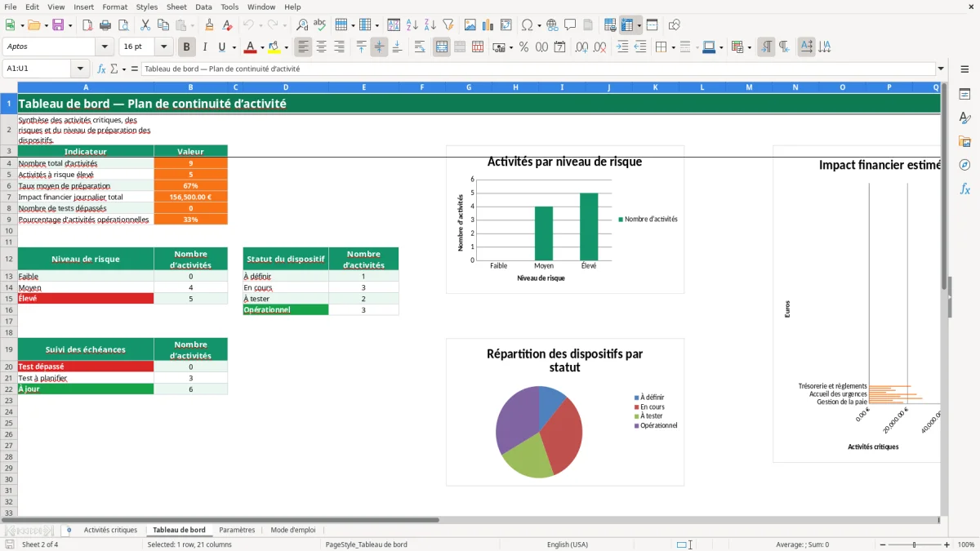
Task: Open the sidebar Gallery panel
Action: (964, 141)
